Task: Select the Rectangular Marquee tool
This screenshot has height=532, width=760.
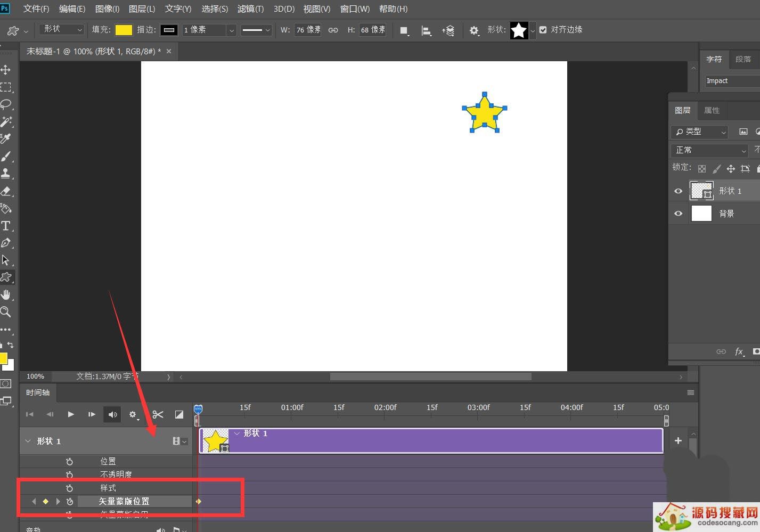Action: tap(6, 87)
